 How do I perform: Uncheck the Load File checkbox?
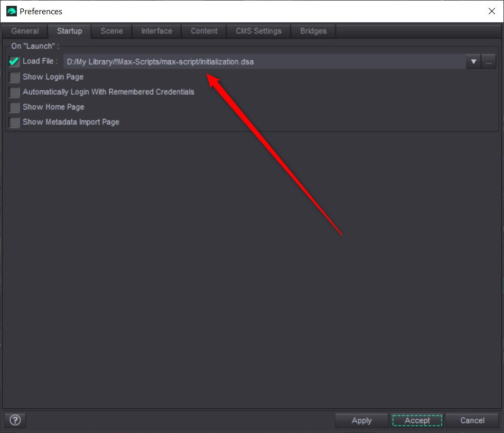pyautogui.click(x=14, y=61)
